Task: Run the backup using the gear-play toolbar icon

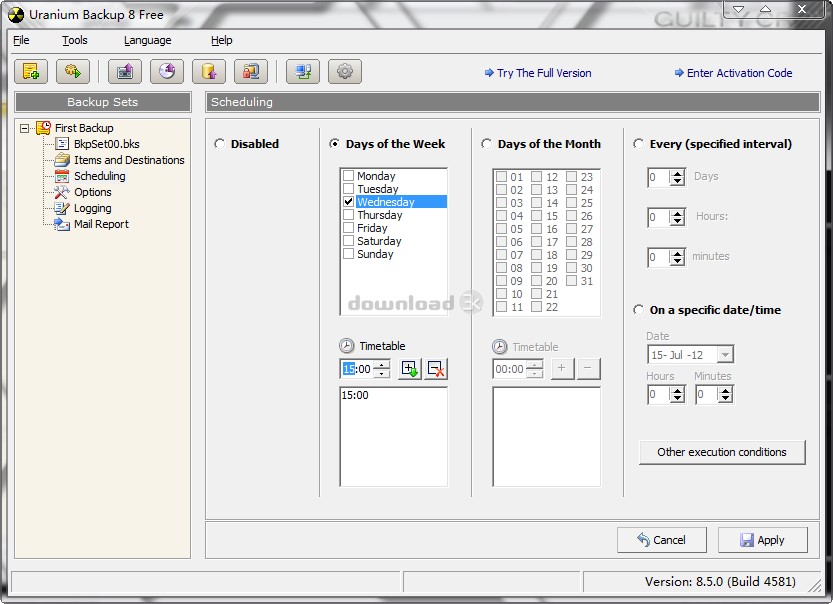Action: [x=73, y=72]
